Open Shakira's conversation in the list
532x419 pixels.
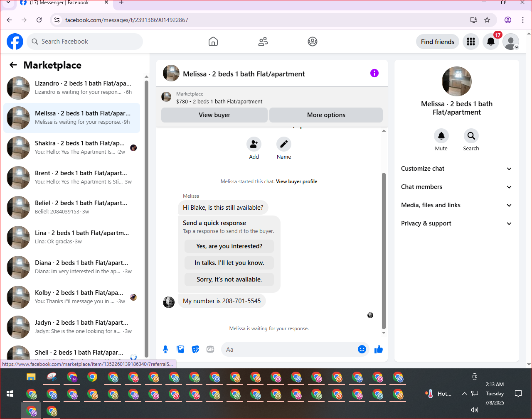point(71,148)
